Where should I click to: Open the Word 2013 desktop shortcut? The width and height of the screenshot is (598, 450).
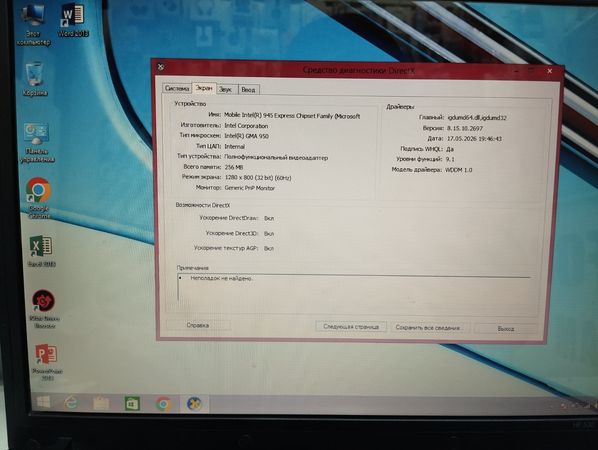(73, 20)
